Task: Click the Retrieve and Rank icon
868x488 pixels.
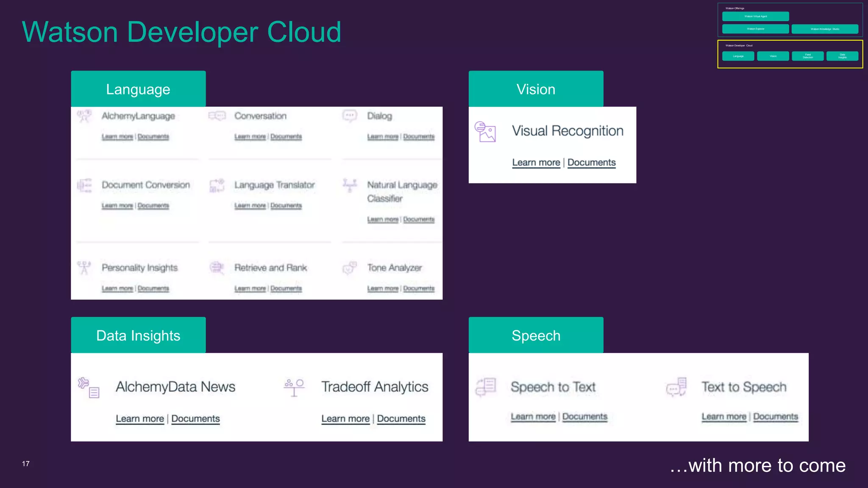Action: coord(217,268)
